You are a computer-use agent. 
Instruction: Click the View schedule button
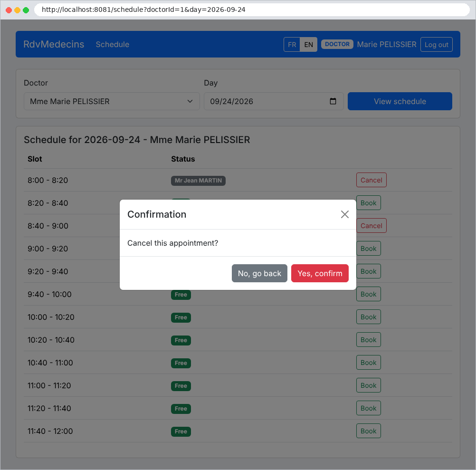(400, 101)
